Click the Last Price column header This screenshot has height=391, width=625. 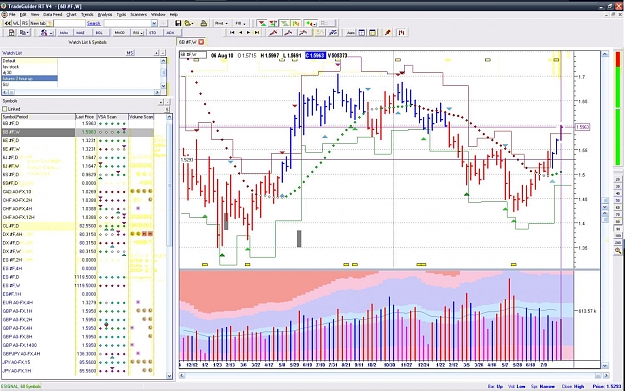(x=85, y=117)
